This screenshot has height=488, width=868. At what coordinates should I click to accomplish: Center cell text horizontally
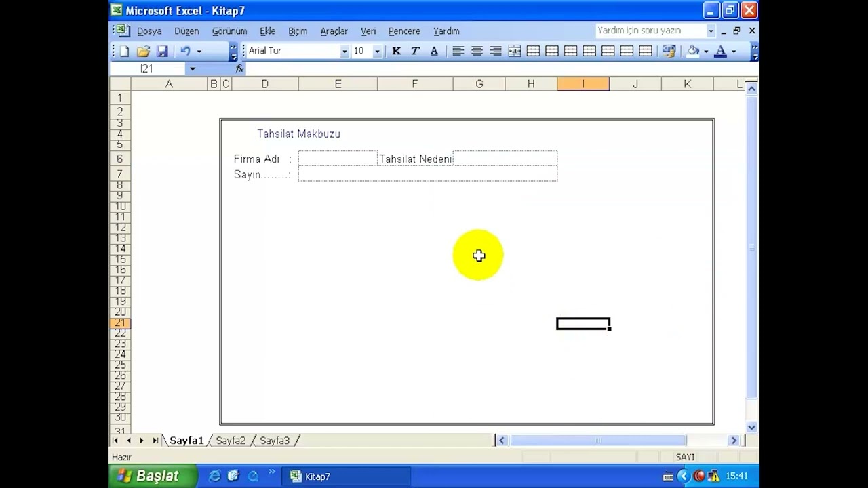(477, 51)
